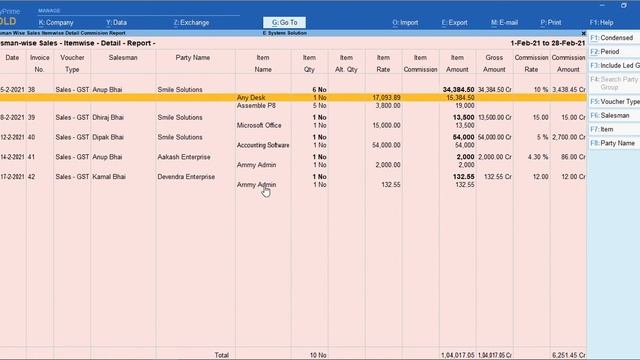The width and height of the screenshot is (640, 360).
Task: Restore the window using the title bar icon
Action: 624,5
